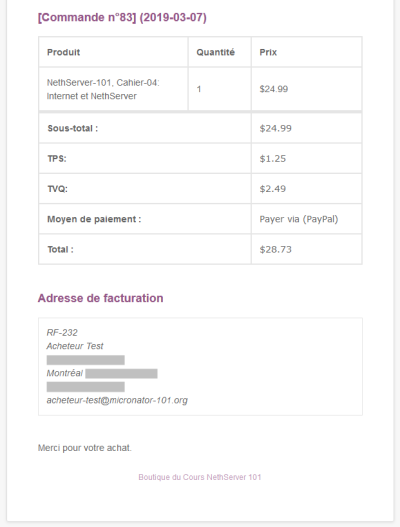Select the Payer via (PayPal) text
Screen dimensions: 400x527
coord(298,219)
